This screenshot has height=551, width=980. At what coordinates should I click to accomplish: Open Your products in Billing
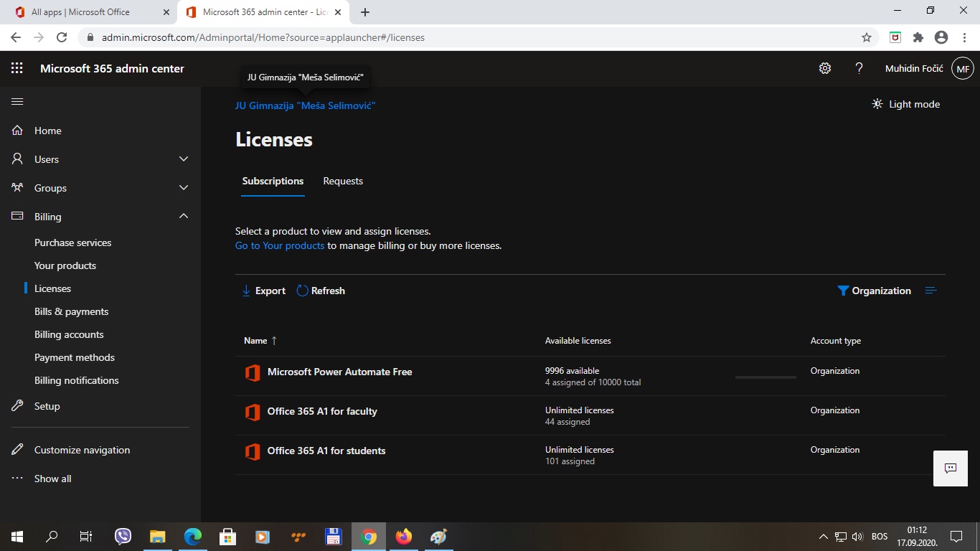coord(65,265)
